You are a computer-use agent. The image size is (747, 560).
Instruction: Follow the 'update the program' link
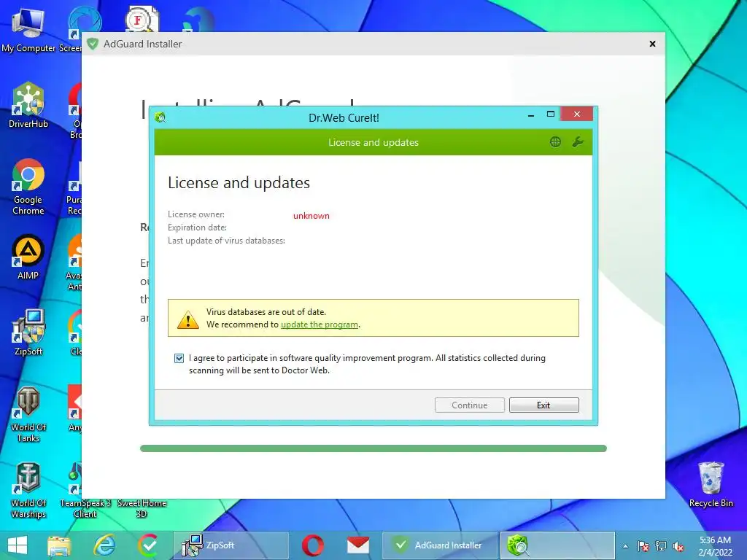pyautogui.click(x=320, y=324)
